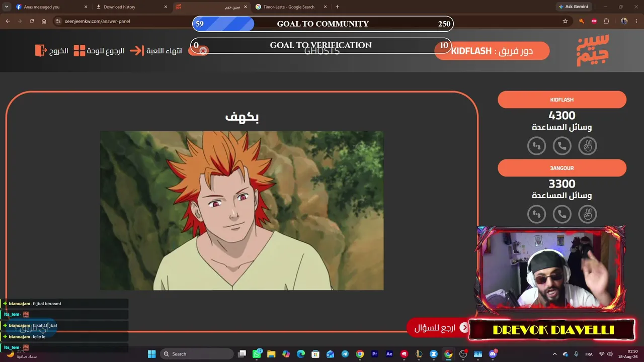Use 3ANGOUR's swap arrows lifeline
Screen dimensions: 644x362
pos(537,214)
